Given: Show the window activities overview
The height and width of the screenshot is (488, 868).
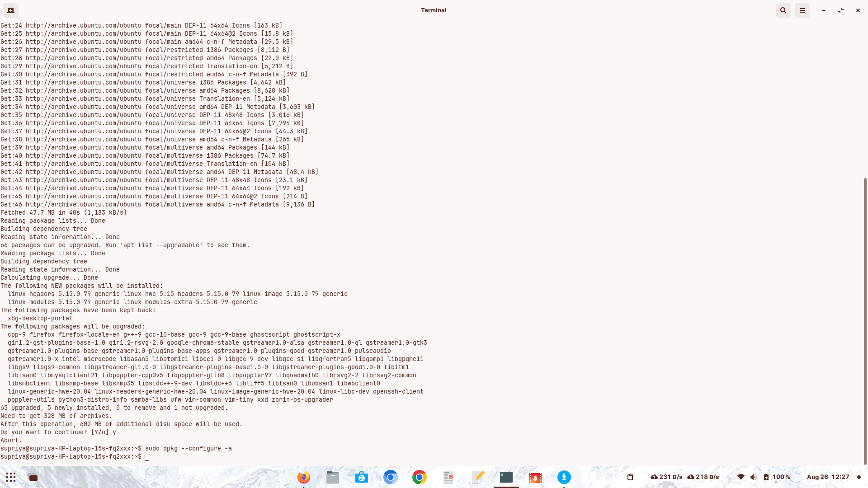Looking at the screenshot, I should (33, 477).
